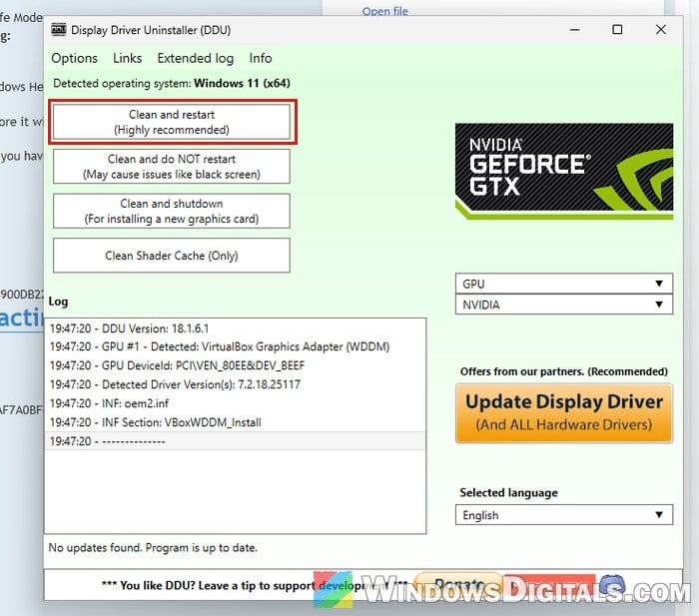The image size is (699, 616).
Task: Select the dashed separator log line
Action: pyautogui.click(x=236, y=441)
